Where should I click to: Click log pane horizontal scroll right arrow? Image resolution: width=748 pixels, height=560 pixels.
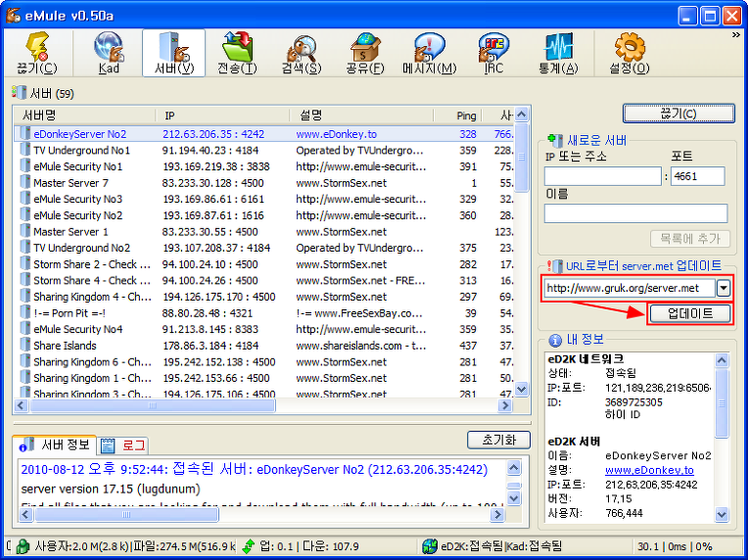[497, 515]
